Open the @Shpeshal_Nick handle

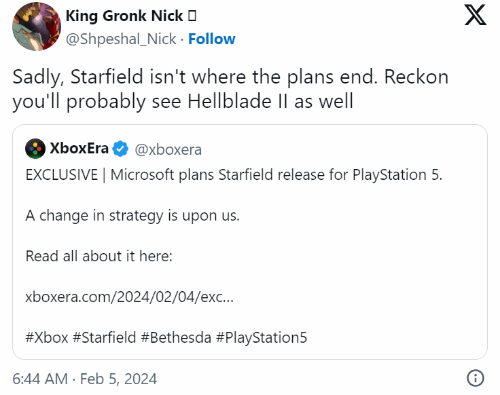[121, 39]
